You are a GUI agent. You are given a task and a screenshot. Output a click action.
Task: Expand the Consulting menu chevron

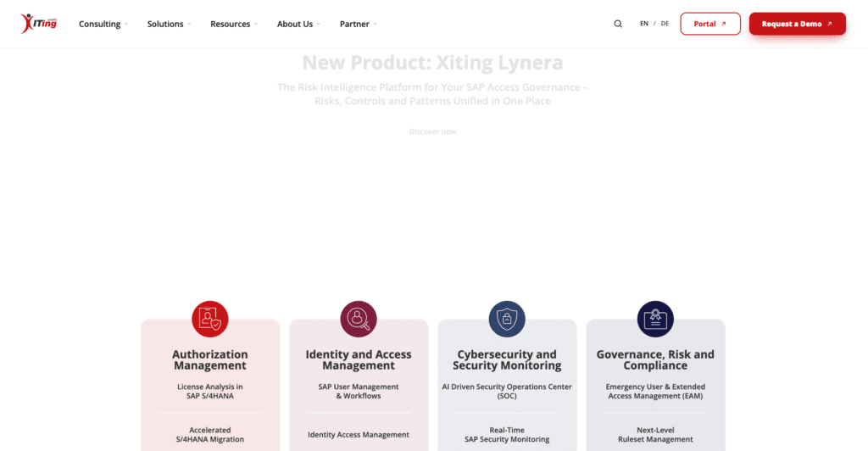(126, 25)
